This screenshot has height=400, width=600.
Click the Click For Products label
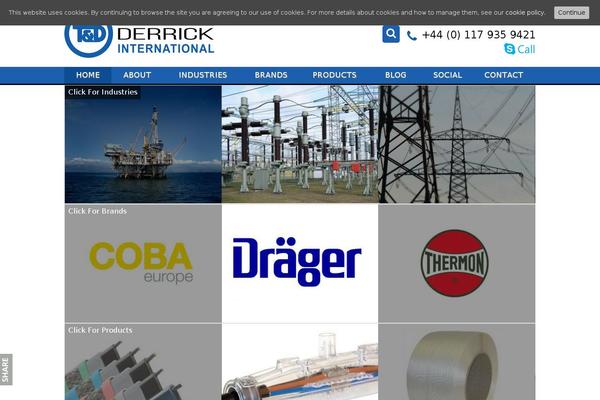[100, 330]
